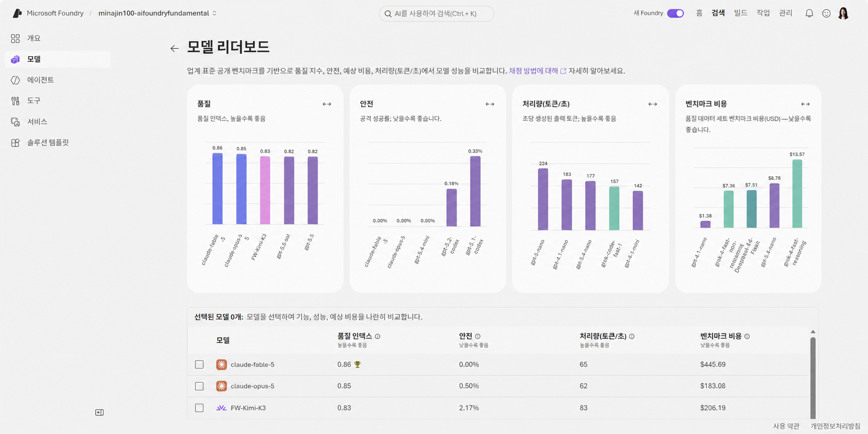This screenshot has width=868, height=434.
Task: Click the Microsoft Foundry logo icon
Action: [17, 13]
